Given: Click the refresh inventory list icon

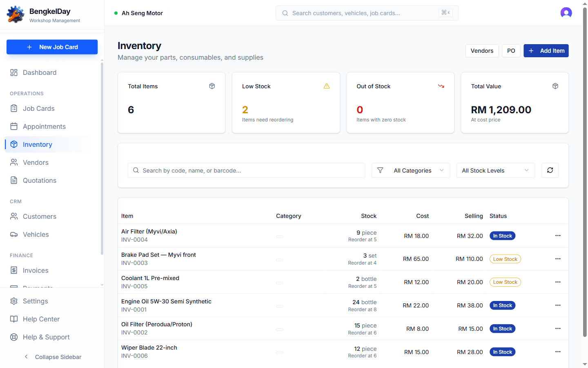Looking at the screenshot, I should 550,170.
